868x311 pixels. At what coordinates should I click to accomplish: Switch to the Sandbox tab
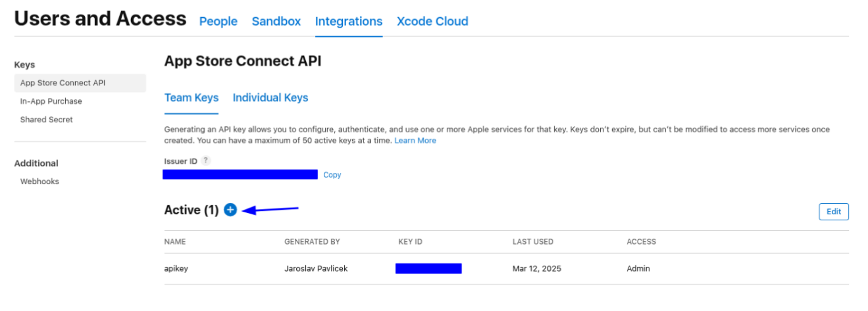276,21
